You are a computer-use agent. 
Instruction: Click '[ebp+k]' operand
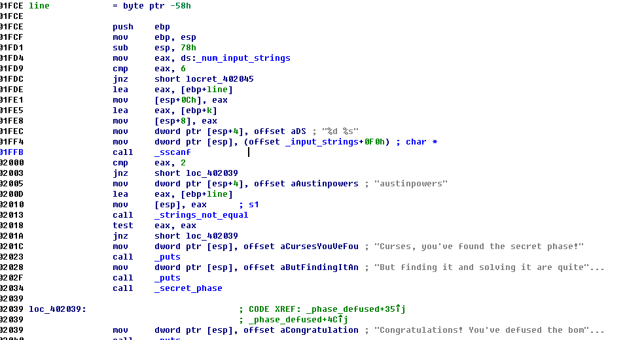pyautogui.click(x=199, y=110)
